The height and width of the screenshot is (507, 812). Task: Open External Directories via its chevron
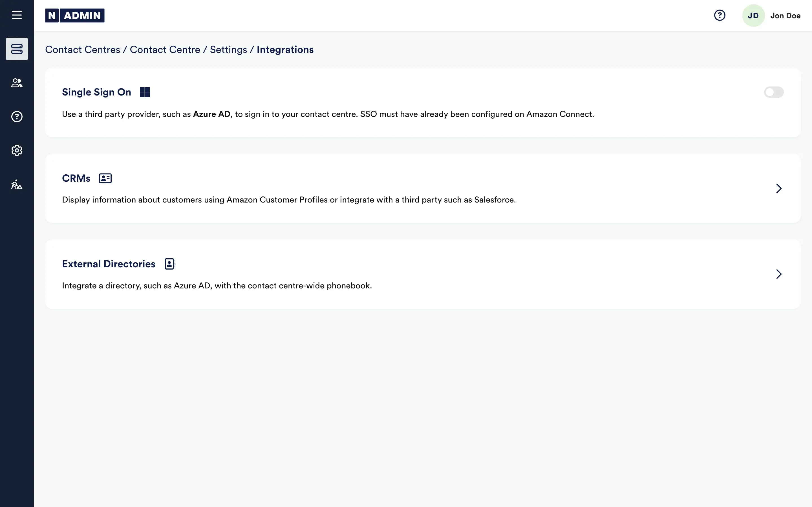coord(779,274)
